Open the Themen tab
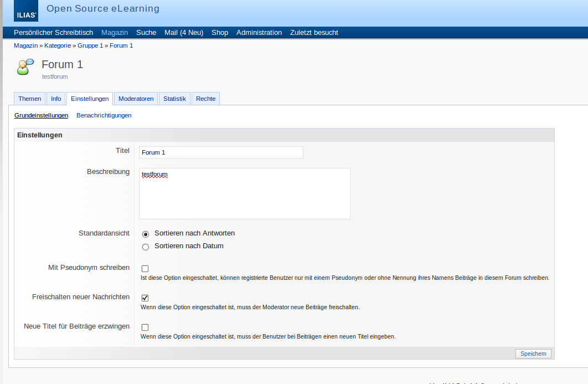The height and width of the screenshot is (384, 588). pos(30,99)
